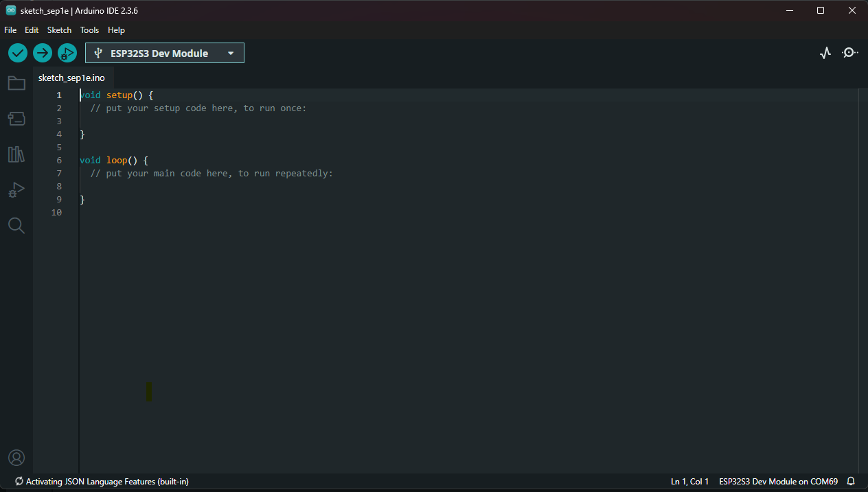Click line number 10 in gutter
868x492 pixels.
point(56,212)
